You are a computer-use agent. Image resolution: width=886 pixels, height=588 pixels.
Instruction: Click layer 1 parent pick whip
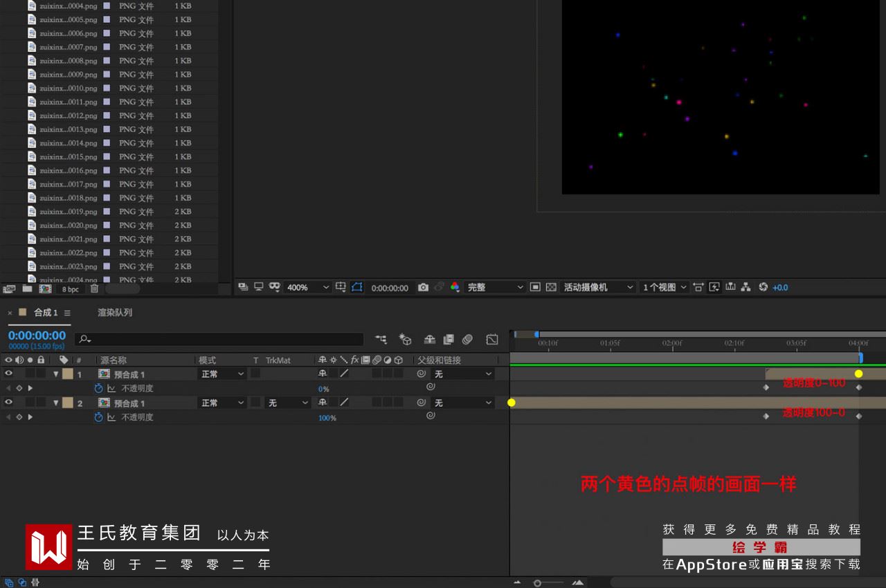coord(421,374)
